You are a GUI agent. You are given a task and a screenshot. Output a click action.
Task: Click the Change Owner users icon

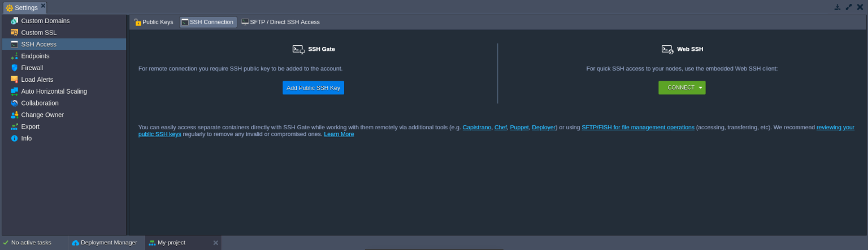pos(14,115)
